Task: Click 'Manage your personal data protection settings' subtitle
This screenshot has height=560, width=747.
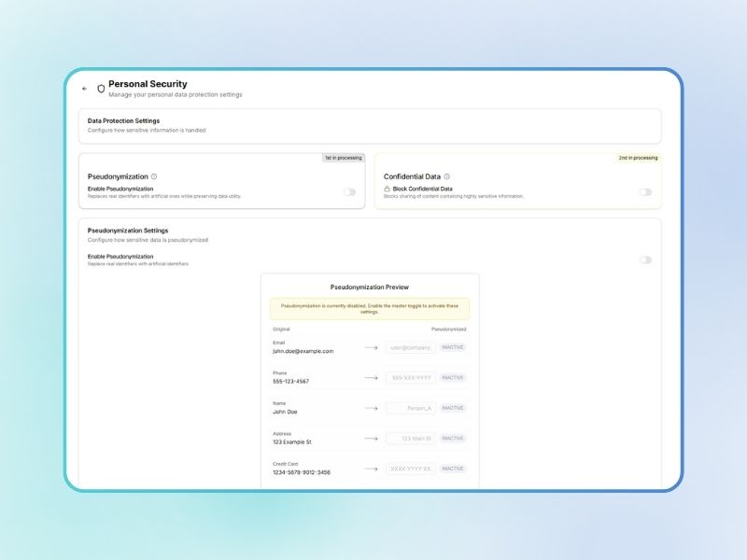Action: point(176,95)
